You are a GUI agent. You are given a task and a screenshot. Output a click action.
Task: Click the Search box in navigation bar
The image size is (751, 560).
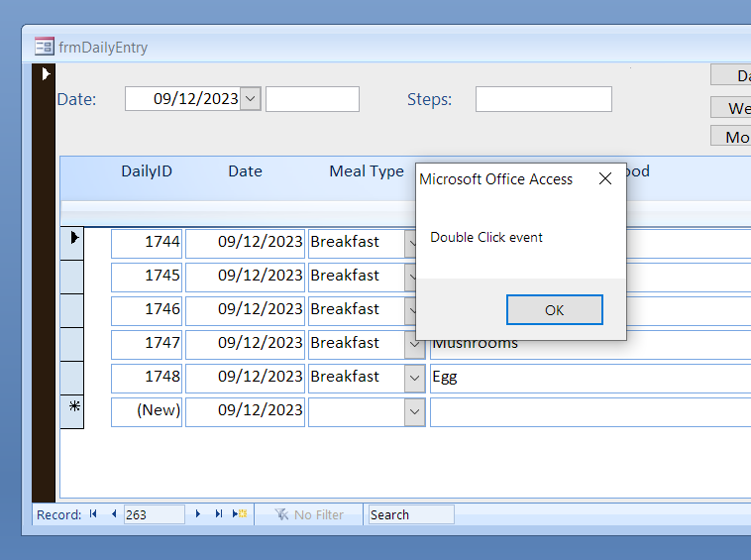tap(410, 514)
